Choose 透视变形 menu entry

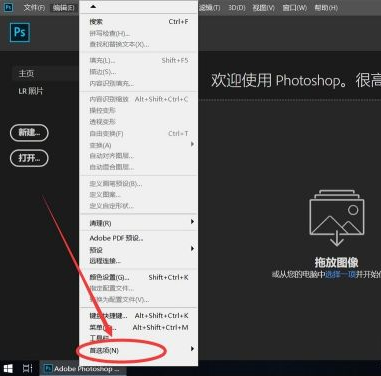pyautogui.click(x=138, y=122)
